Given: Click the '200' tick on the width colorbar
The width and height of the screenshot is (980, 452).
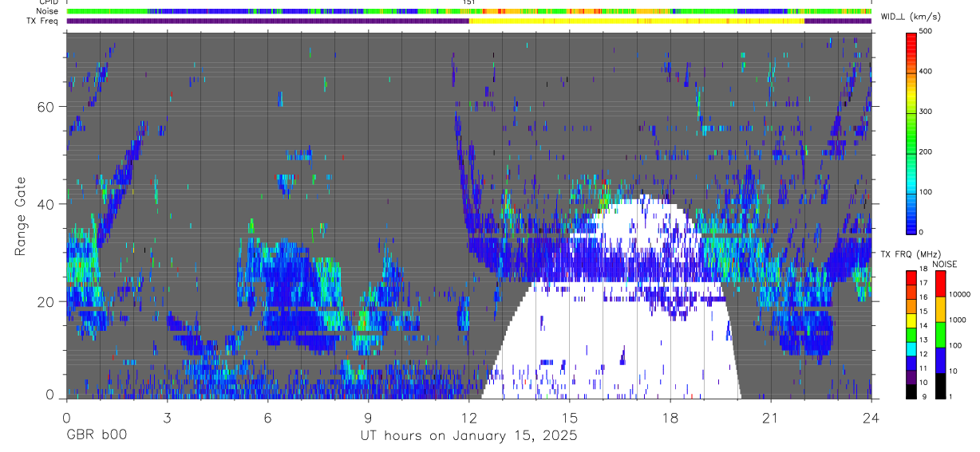Looking at the screenshot, I should point(927,152).
